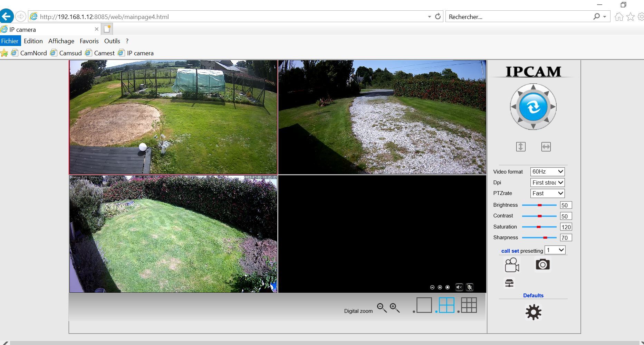Click the vertical patrol arrow icon
Image resolution: width=644 pixels, height=345 pixels.
tap(521, 147)
